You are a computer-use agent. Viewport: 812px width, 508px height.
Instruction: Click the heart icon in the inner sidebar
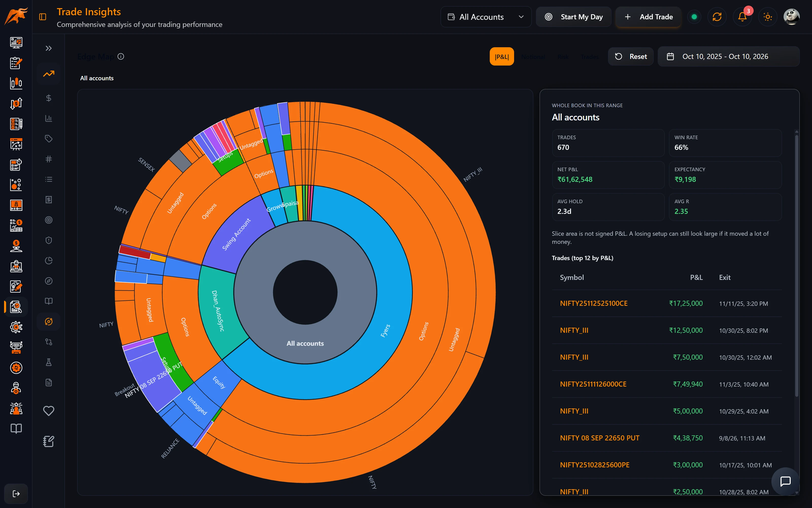pos(49,410)
